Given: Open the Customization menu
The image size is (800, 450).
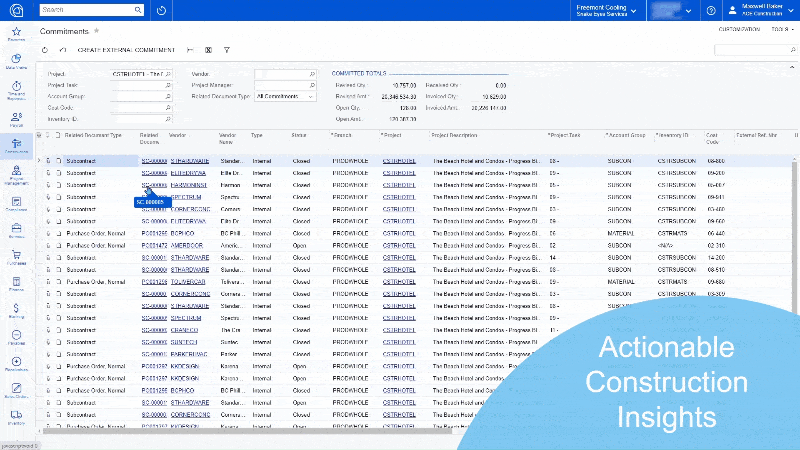Looking at the screenshot, I should 739,30.
